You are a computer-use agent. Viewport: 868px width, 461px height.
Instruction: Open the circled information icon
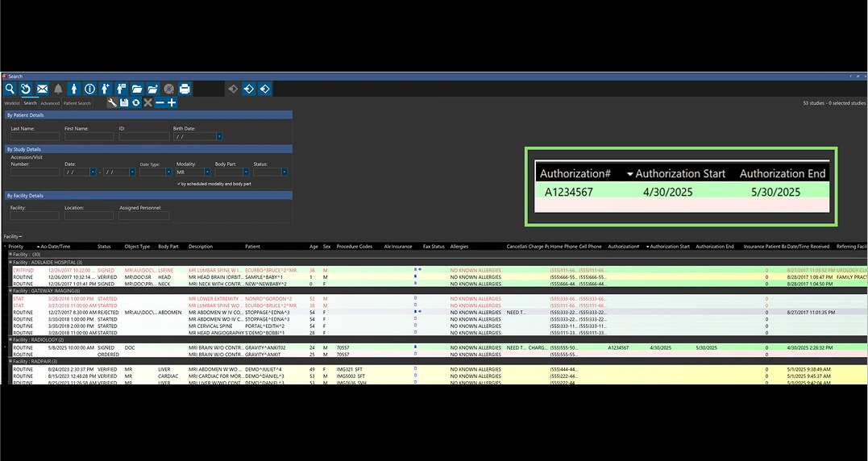89,89
